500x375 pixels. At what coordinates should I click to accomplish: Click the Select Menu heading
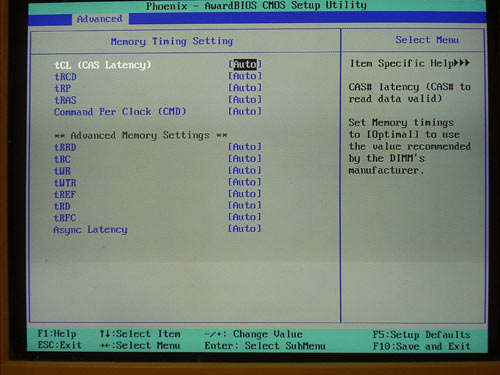tap(427, 40)
